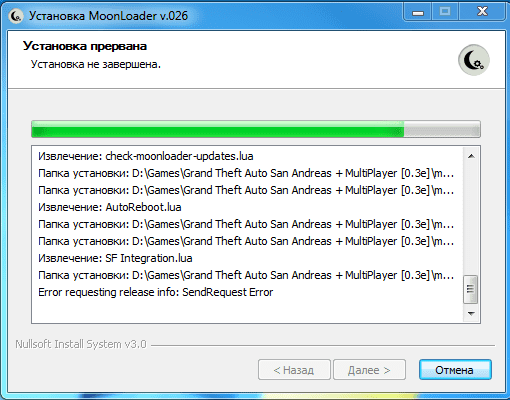The width and height of the screenshot is (510, 400).
Task: Click the Nullsoft Install System v3.0 label
Action: tap(81, 344)
